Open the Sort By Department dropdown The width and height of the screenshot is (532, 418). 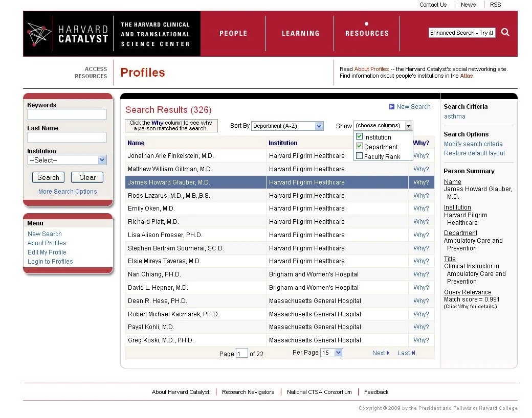[287, 126]
